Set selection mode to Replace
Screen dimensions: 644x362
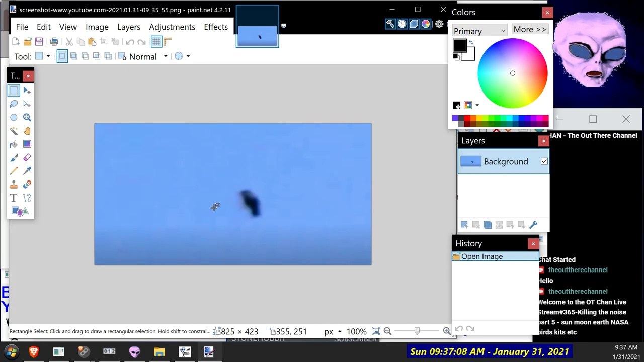coord(62,56)
